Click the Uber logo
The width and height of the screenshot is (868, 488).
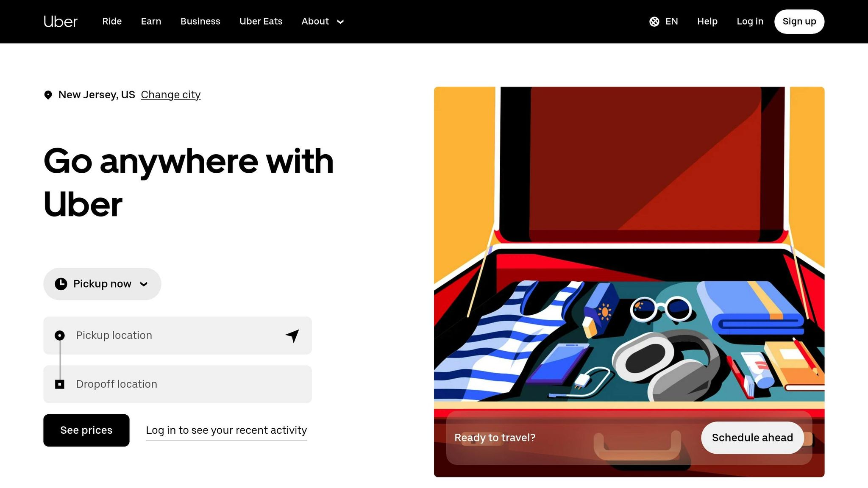pyautogui.click(x=61, y=22)
